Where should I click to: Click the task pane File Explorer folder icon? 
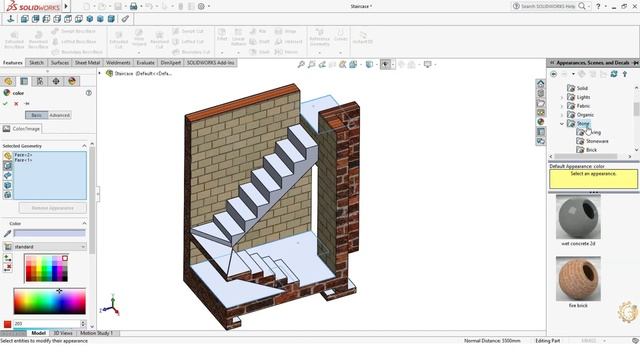(x=540, y=103)
